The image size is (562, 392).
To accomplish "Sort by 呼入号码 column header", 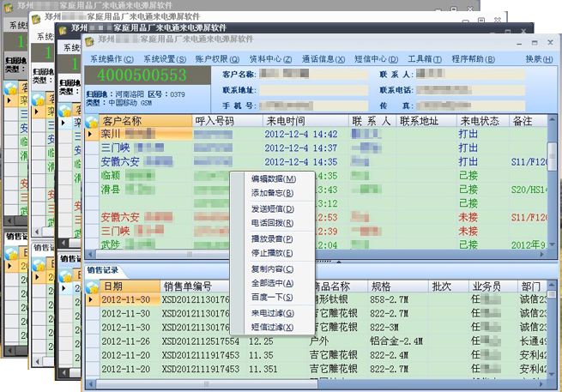I will point(227,121).
